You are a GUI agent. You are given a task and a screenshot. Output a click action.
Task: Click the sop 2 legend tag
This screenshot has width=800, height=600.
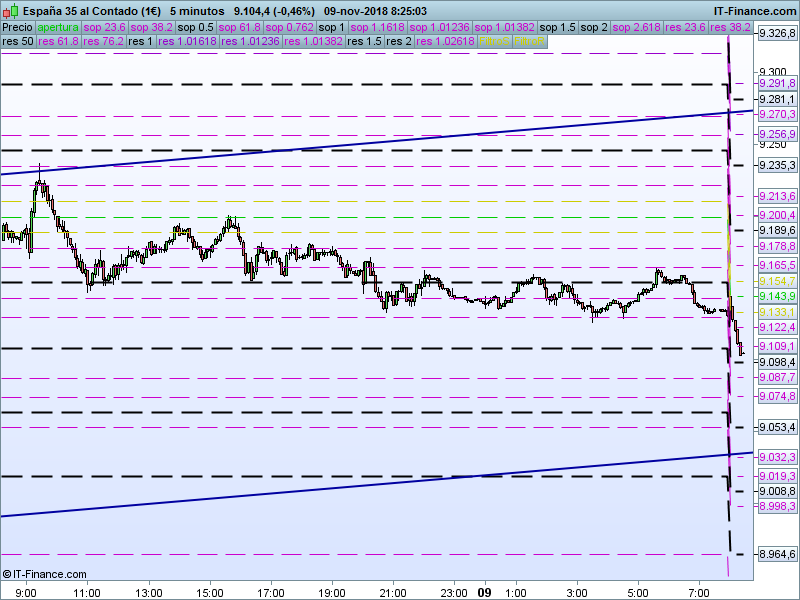click(594, 28)
